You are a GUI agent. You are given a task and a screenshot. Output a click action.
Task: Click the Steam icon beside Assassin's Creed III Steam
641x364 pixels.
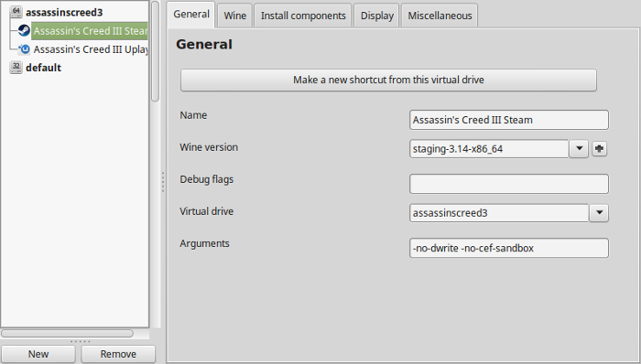tap(24, 30)
